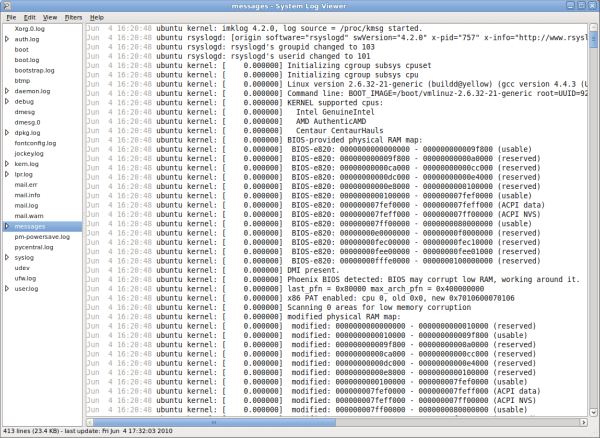The height and width of the screenshot is (438, 600).
Task: Open the View menu
Action: 50,18
